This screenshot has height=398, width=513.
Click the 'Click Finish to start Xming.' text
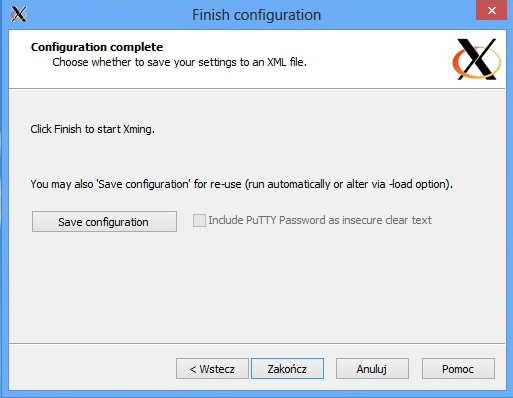[93, 129]
